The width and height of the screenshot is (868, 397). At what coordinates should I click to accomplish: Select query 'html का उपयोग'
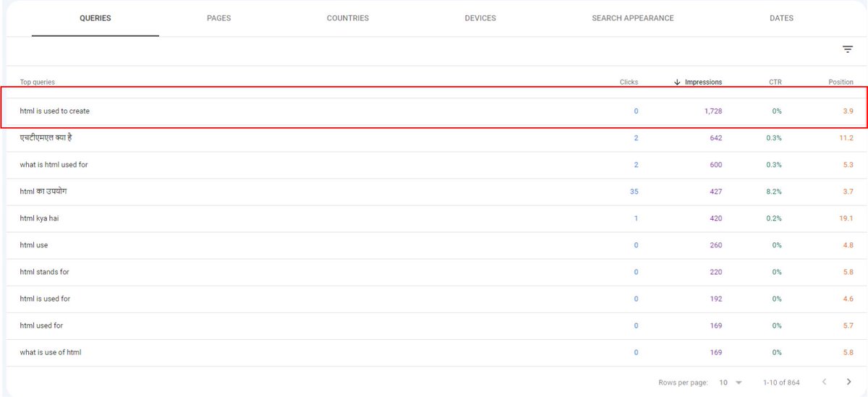43,191
